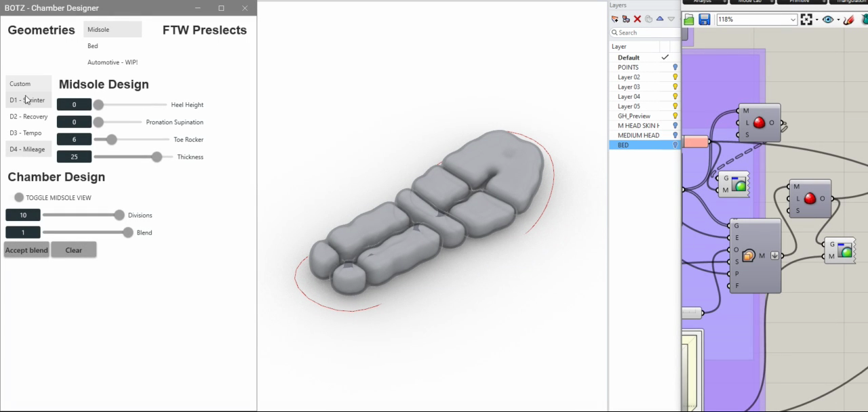Click the Clear button
This screenshot has height=412, width=868.
pyautogui.click(x=74, y=250)
